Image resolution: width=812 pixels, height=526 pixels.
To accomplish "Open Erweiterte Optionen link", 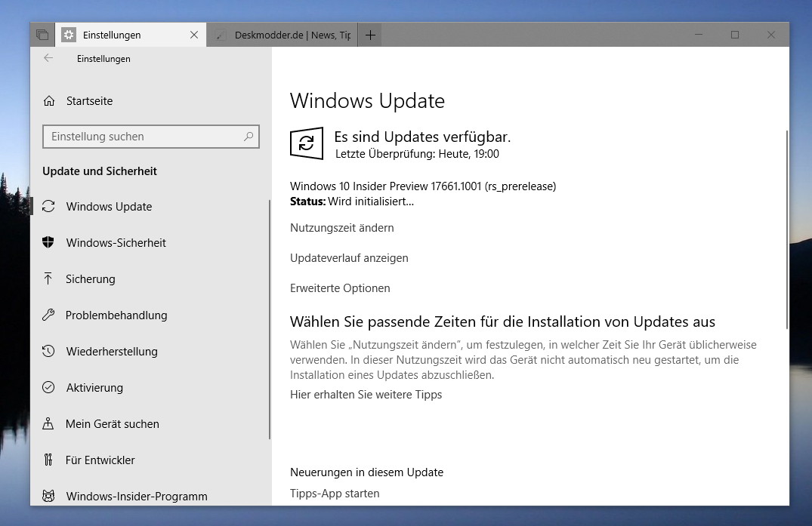I will (340, 288).
